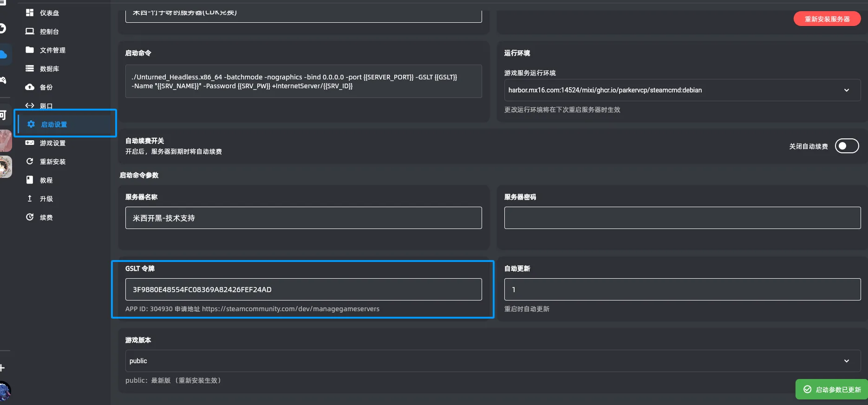The width and height of the screenshot is (868, 405).
Task: Click the 端口 port icon
Action: 30,105
